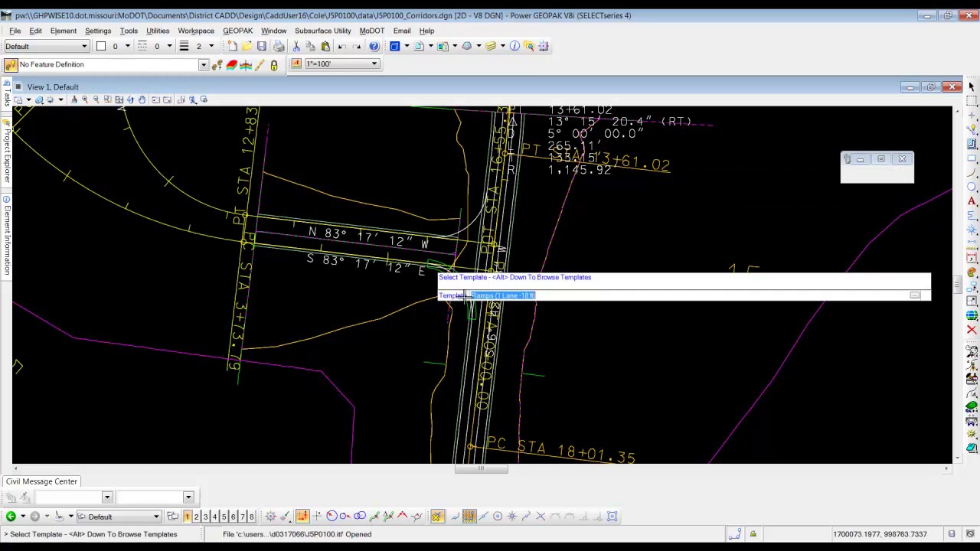Select the Delete Element red X tool
The image size is (980, 551).
click(x=972, y=330)
